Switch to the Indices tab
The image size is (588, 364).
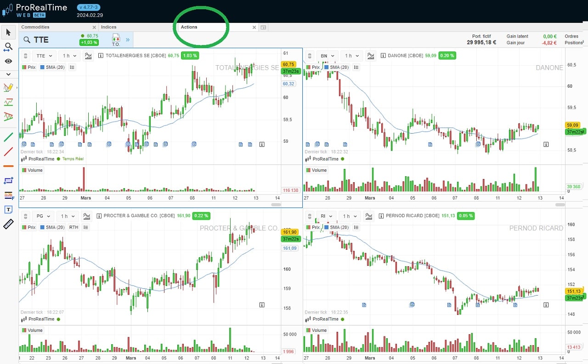[108, 27]
